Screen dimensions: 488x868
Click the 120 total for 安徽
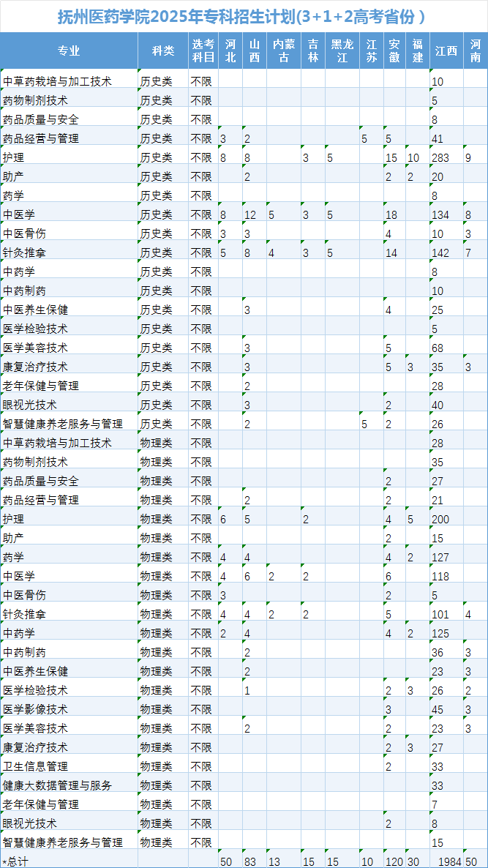(x=395, y=861)
